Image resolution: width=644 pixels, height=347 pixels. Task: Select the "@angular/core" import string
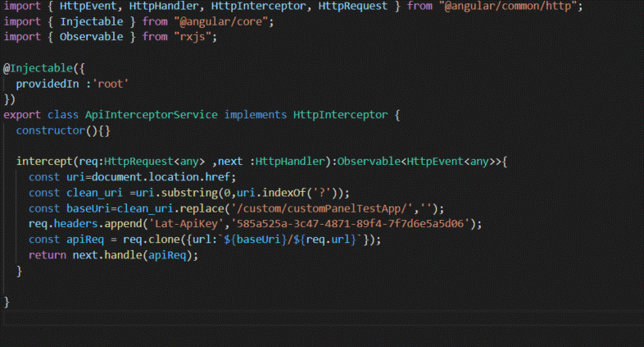tap(221, 21)
